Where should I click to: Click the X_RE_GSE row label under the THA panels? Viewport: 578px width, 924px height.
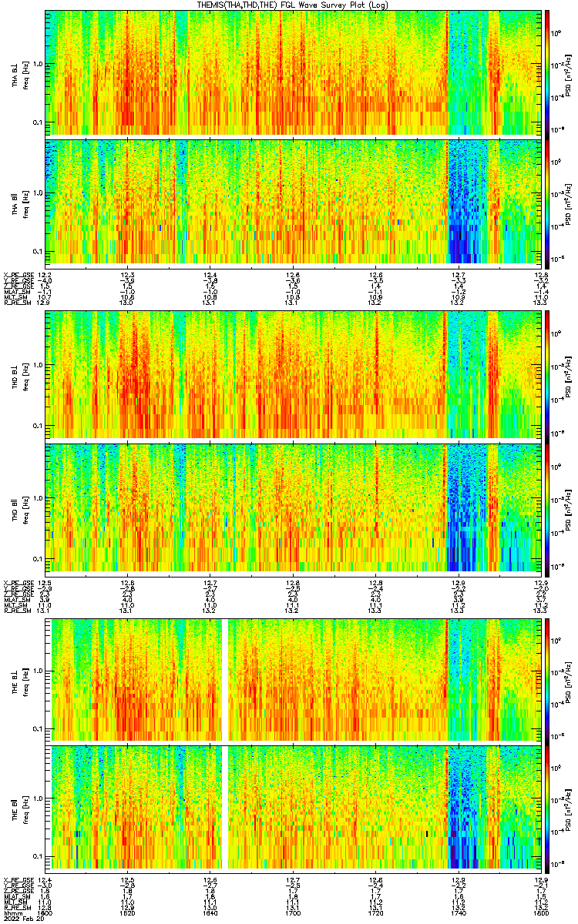tap(17, 274)
